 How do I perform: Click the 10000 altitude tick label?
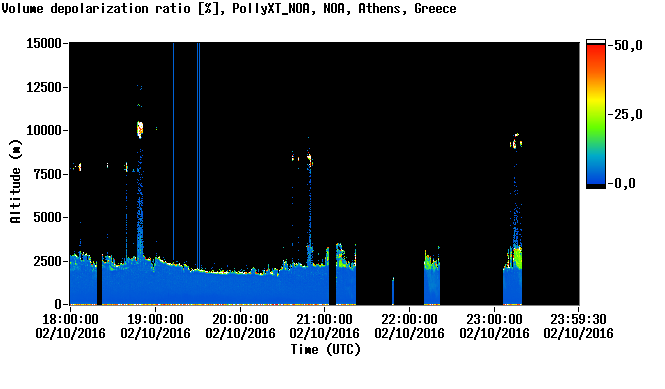pos(44,130)
